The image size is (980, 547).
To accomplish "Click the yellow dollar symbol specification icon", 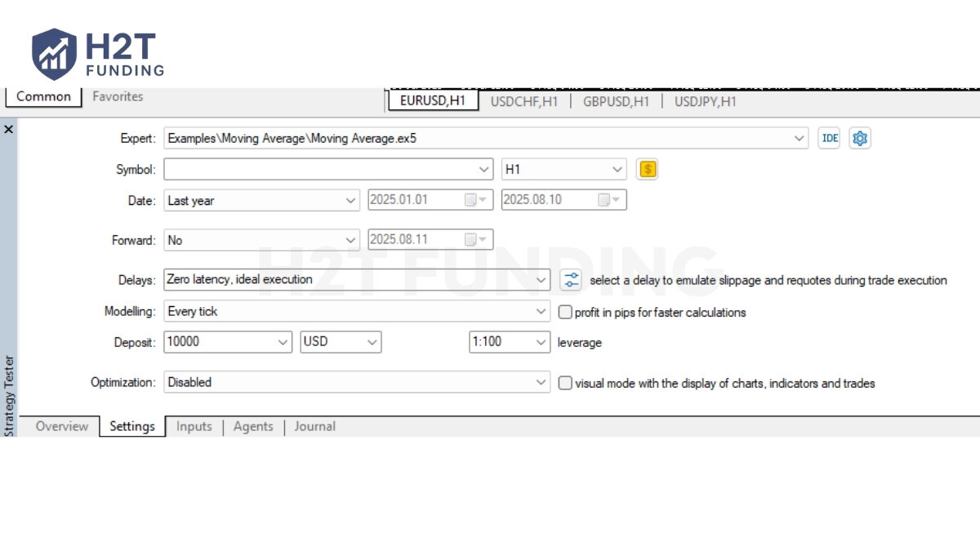I will click(x=647, y=170).
